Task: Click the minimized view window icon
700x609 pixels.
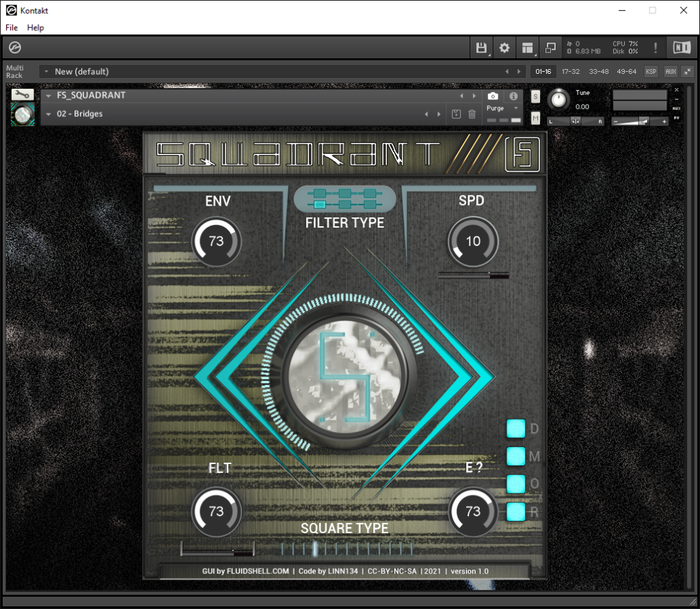Action: (550, 48)
